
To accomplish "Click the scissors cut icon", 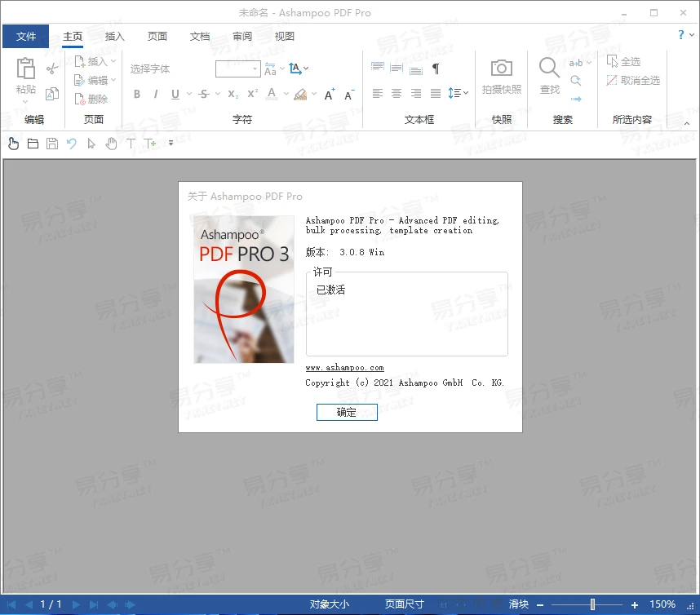I will (52, 69).
